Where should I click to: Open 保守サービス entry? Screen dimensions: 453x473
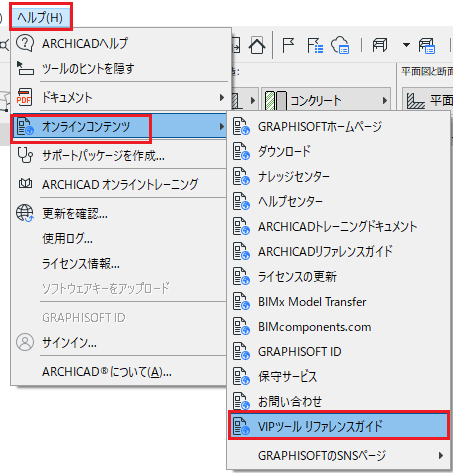click(338, 377)
